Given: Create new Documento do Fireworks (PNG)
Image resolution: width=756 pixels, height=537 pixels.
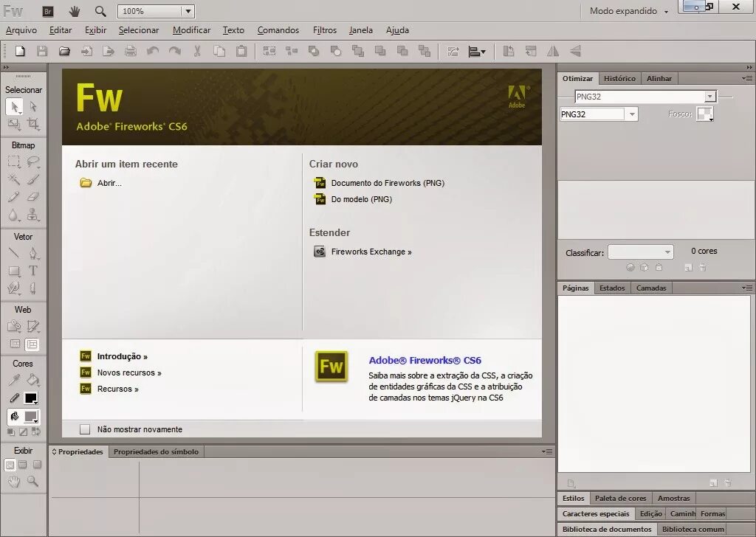Looking at the screenshot, I should point(388,183).
